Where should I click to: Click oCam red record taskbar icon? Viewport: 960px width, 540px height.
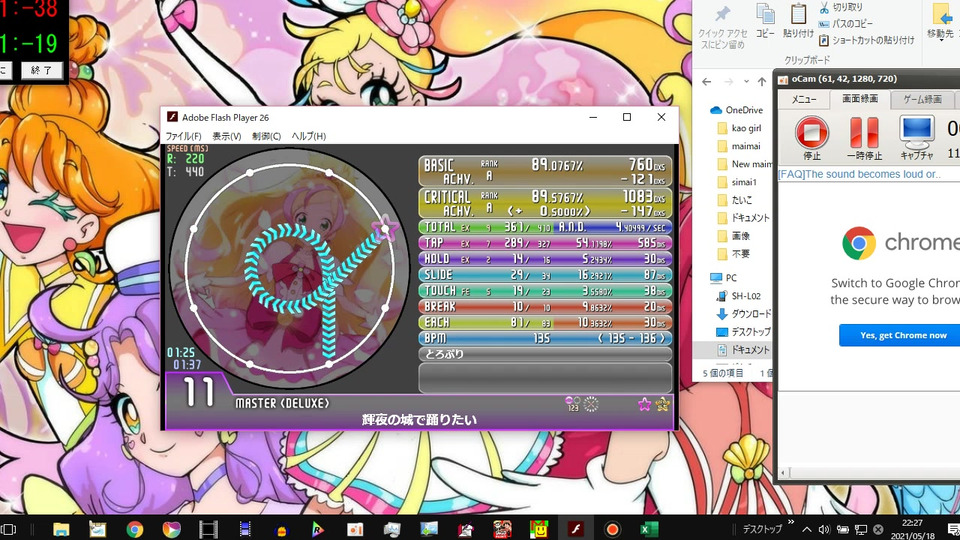pyautogui.click(x=612, y=529)
